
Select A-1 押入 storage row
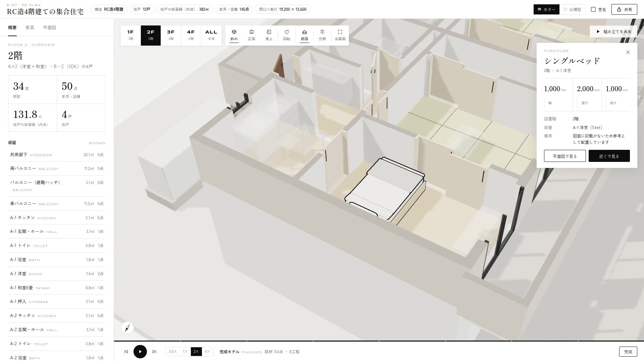57,302
